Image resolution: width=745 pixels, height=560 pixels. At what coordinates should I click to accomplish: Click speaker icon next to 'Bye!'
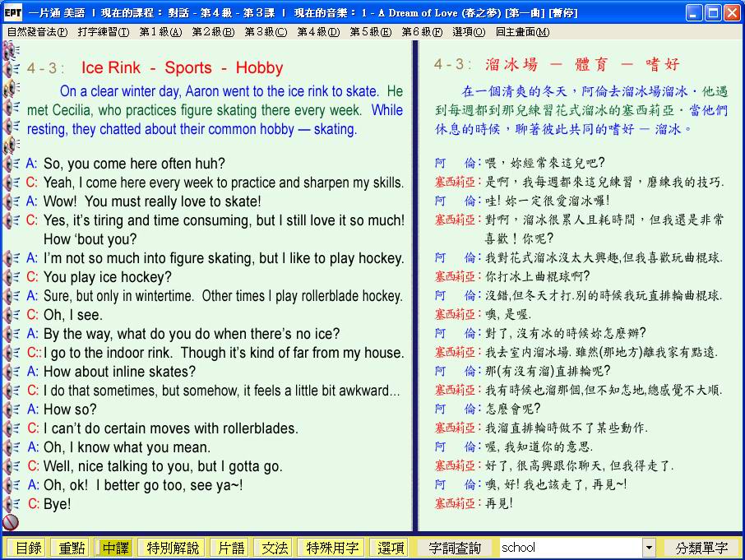pyautogui.click(x=12, y=504)
